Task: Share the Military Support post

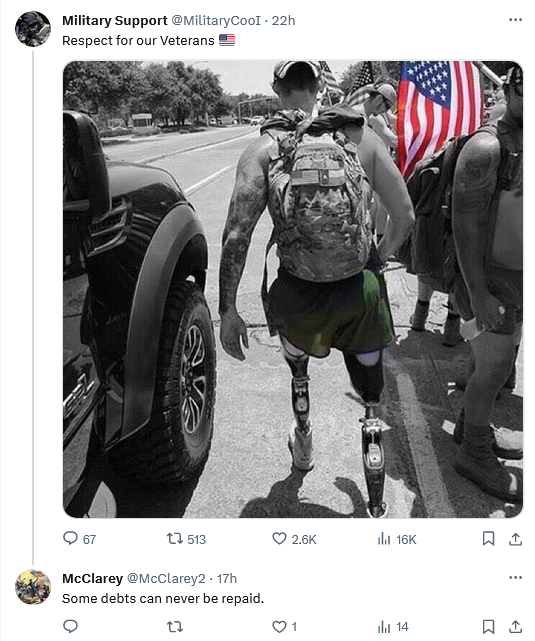Action: [x=515, y=539]
